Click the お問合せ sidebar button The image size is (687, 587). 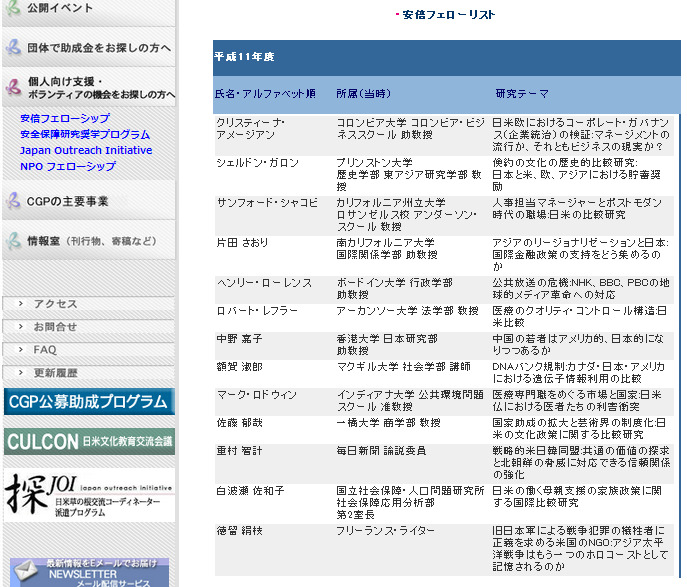(89, 327)
